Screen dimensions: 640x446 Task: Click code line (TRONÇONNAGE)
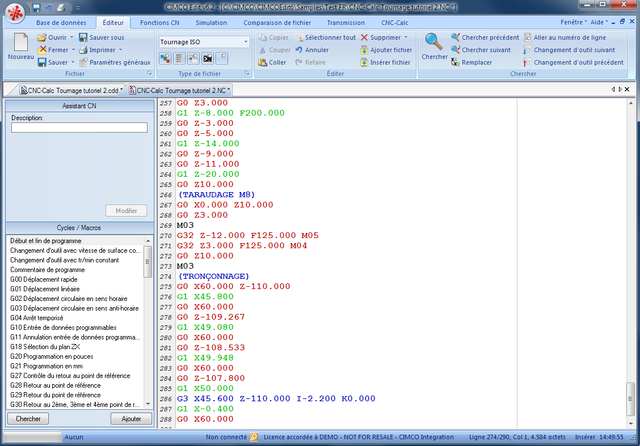pyautogui.click(x=213, y=276)
